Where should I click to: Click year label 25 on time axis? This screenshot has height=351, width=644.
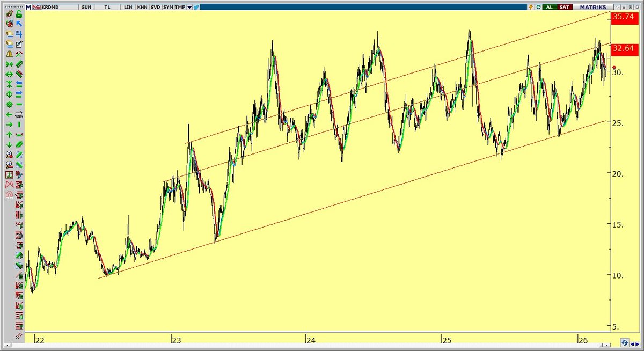pos(446,340)
